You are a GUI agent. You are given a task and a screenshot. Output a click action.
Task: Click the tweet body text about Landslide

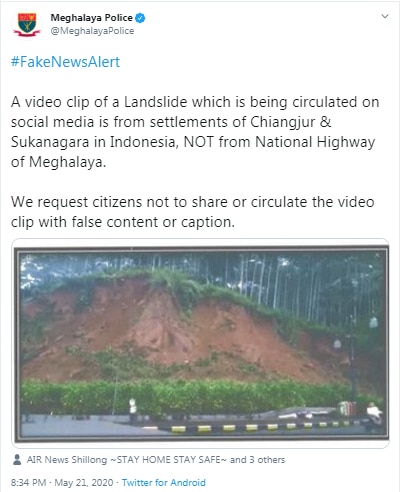(195, 132)
